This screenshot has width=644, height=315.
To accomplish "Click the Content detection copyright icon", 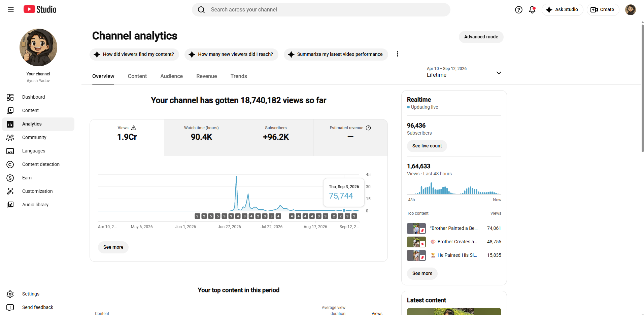I will coord(10,165).
